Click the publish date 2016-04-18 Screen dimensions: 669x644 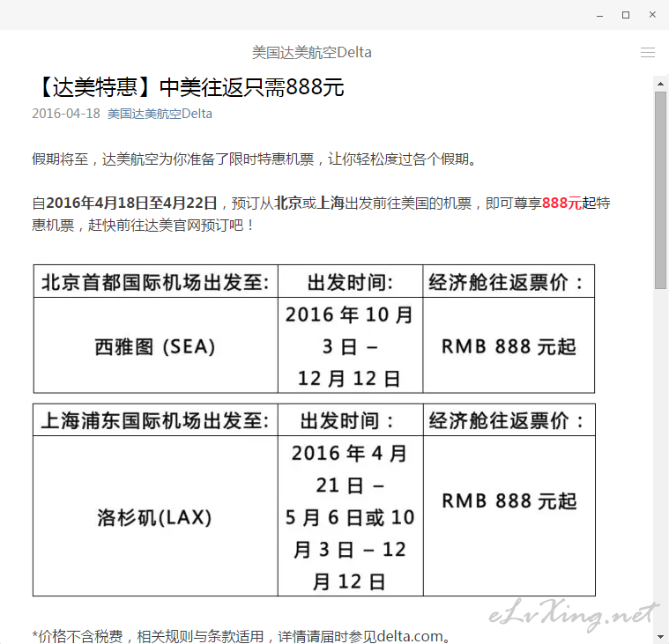(x=66, y=114)
